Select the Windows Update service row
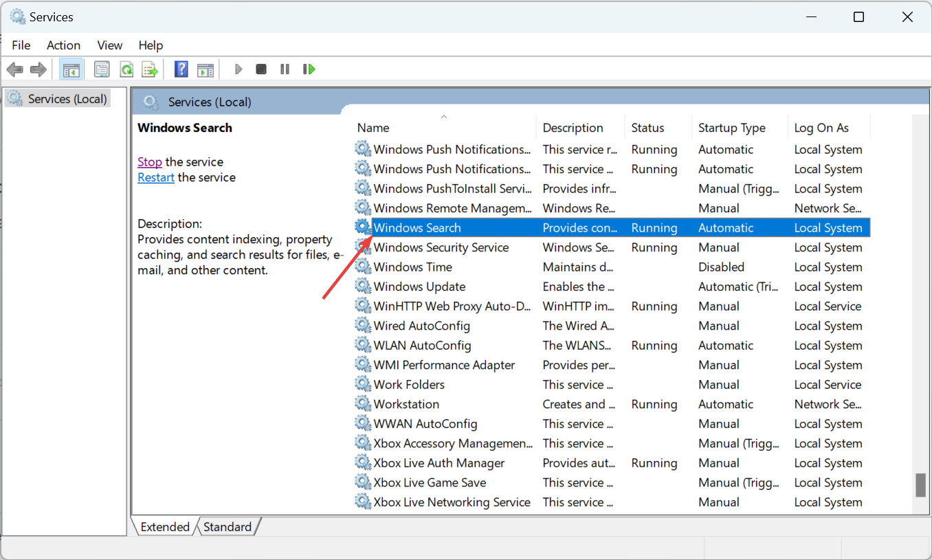This screenshot has width=932, height=560. [x=419, y=287]
